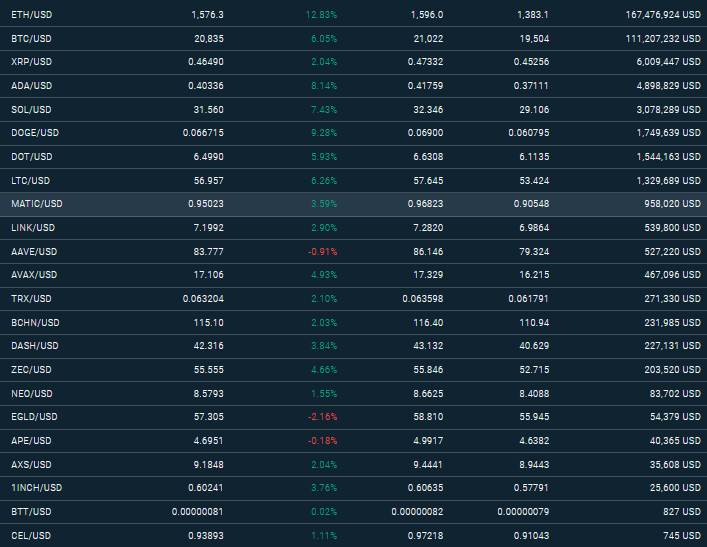The height and width of the screenshot is (547, 707).
Task: Click XRP volume 6,009,447 USD
Action: [x=669, y=62]
